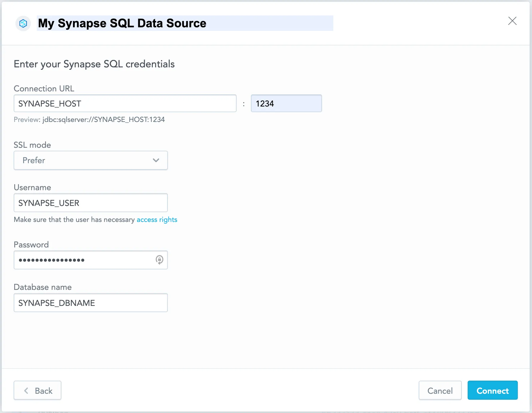This screenshot has height=413, width=532.
Task: Click the SSL mode label
Action: pos(32,145)
